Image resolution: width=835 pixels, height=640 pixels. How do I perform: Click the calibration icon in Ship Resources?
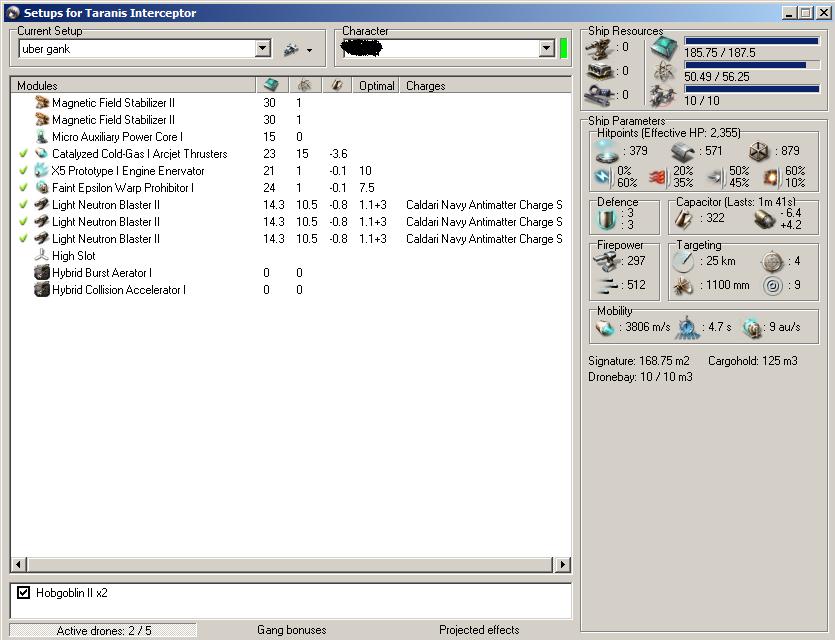[600, 95]
